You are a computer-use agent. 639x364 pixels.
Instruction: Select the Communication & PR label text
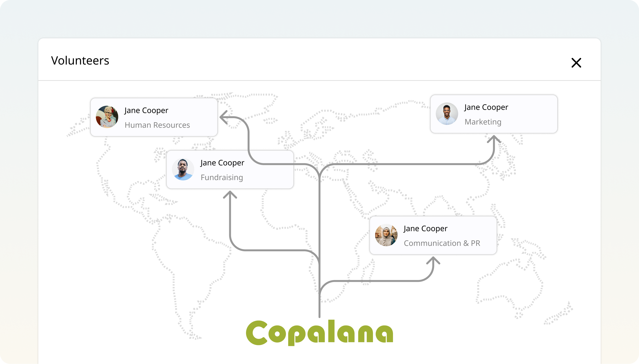tap(442, 243)
